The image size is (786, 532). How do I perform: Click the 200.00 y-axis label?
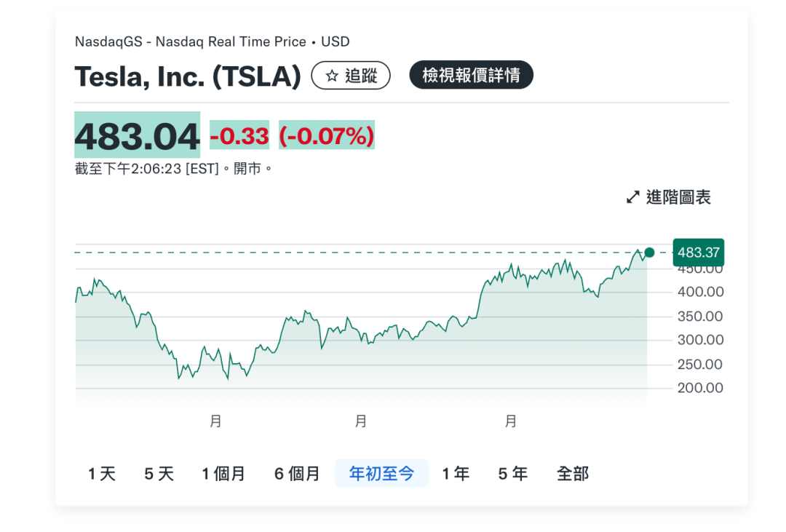click(x=700, y=388)
